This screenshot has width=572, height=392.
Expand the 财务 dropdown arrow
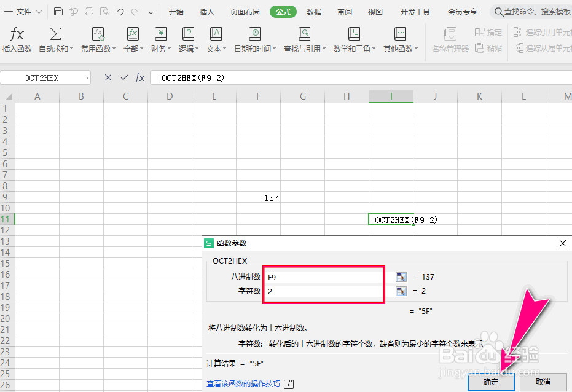[x=170, y=49]
